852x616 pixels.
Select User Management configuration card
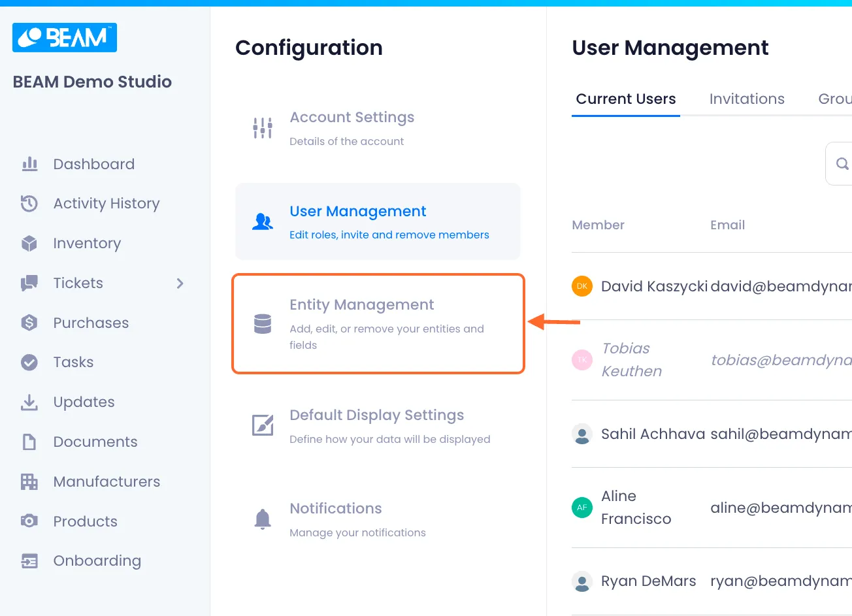click(378, 221)
